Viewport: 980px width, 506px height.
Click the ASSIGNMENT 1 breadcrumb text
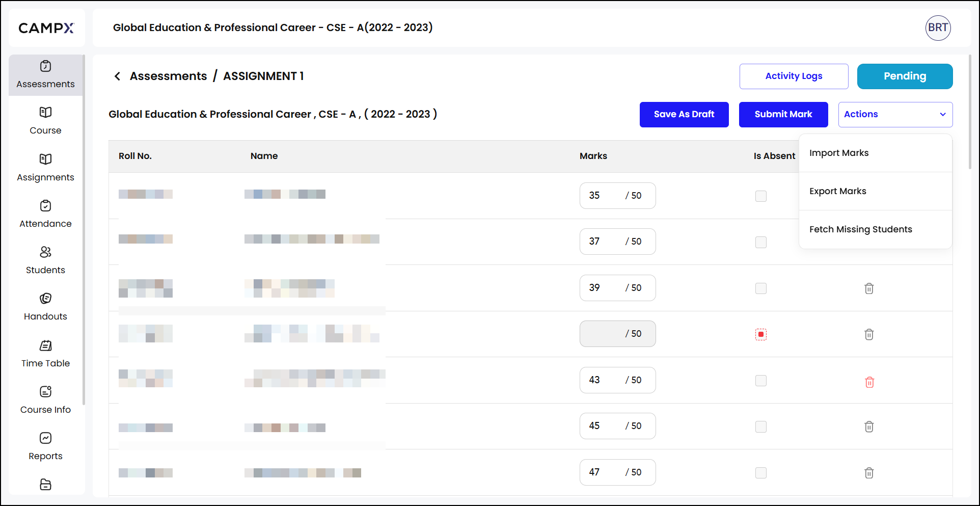click(x=263, y=76)
